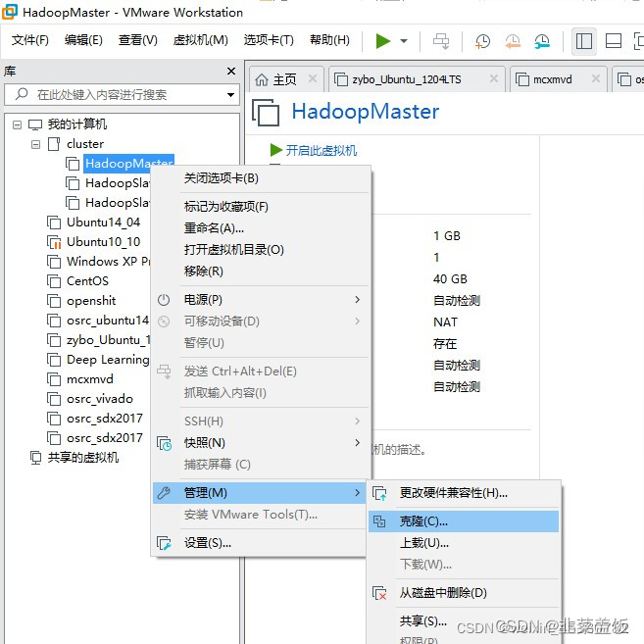Click the wrench icon beside 管理(M)
The height and width of the screenshot is (644, 644).
pos(164,493)
